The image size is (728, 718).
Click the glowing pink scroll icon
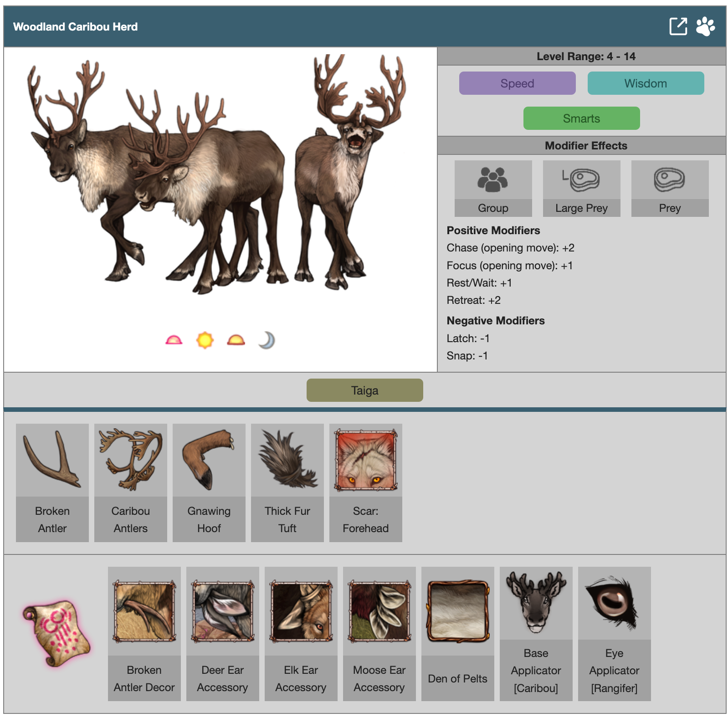[x=57, y=633]
